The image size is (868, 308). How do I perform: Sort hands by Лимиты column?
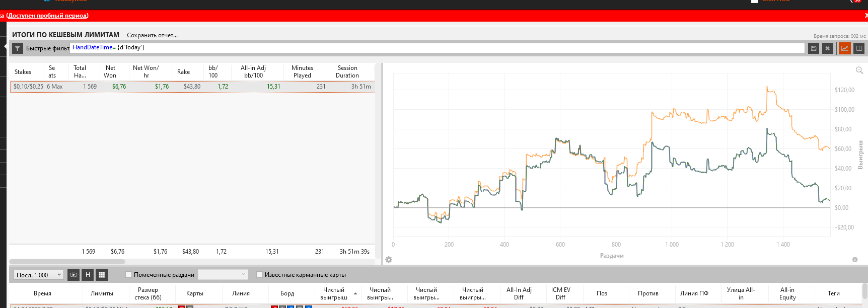click(102, 293)
